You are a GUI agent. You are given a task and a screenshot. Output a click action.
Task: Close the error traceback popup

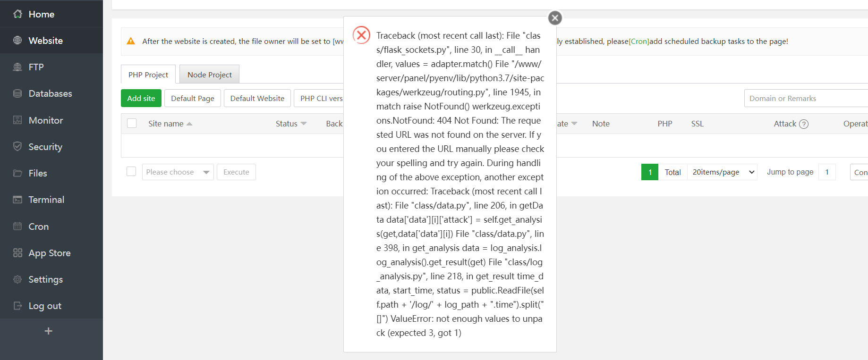[555, 18]
